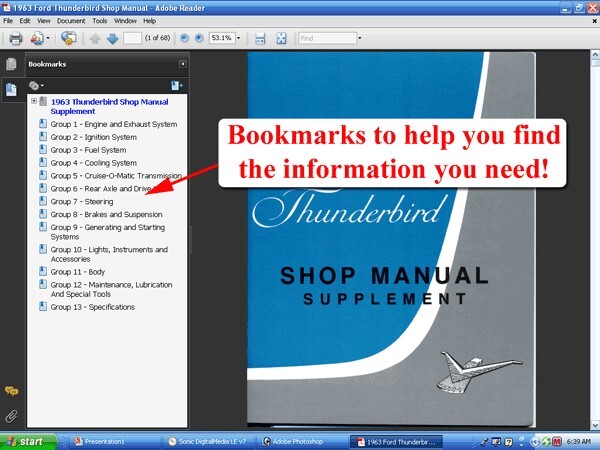Collapse the Bookmarks panel arrow button
600x450 pixels.
click(x=183, y=64)
